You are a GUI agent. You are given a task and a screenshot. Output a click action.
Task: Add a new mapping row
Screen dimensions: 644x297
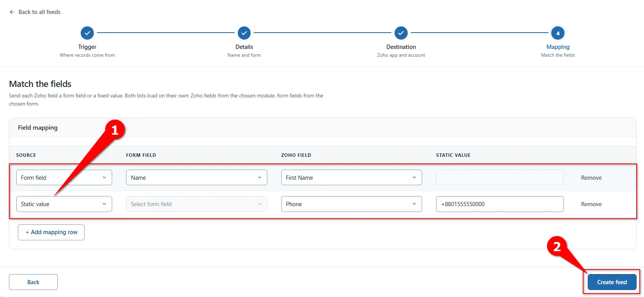51,232
